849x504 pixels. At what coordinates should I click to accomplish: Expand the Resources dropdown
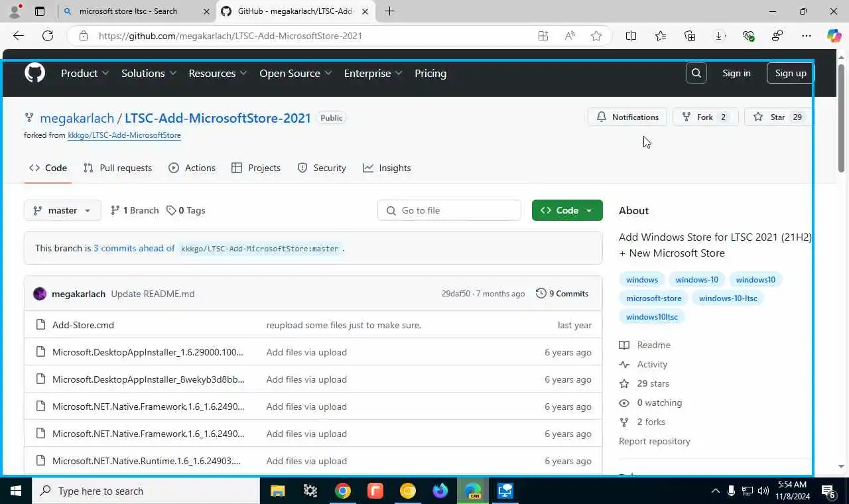pos(218,73)
